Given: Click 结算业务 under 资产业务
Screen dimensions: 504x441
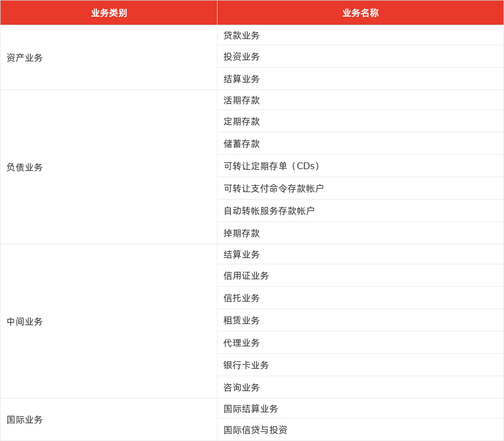Looking at the screenshot, I should (x=360, y=79).
